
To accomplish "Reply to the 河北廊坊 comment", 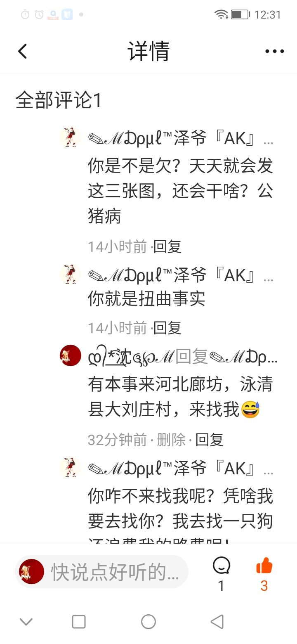I will [x=210, y=440].
